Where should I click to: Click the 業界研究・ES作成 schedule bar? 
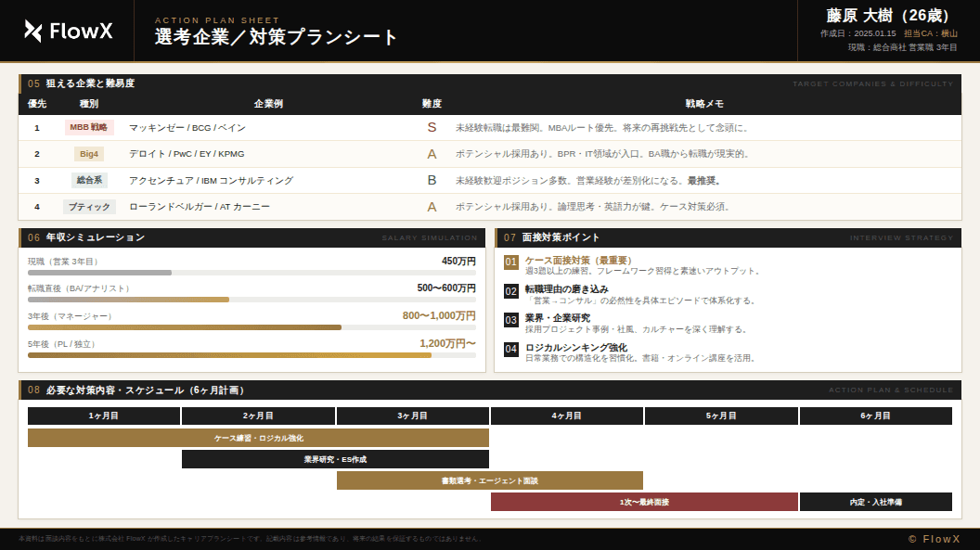point(335,459)
